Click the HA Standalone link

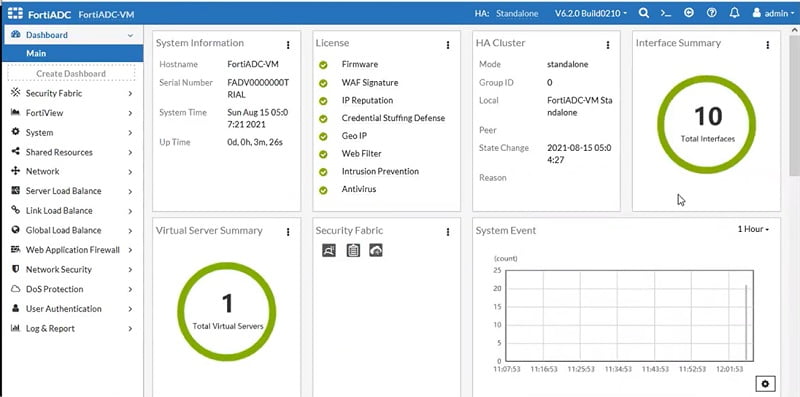pyautogui.click(x=517, y=14)
